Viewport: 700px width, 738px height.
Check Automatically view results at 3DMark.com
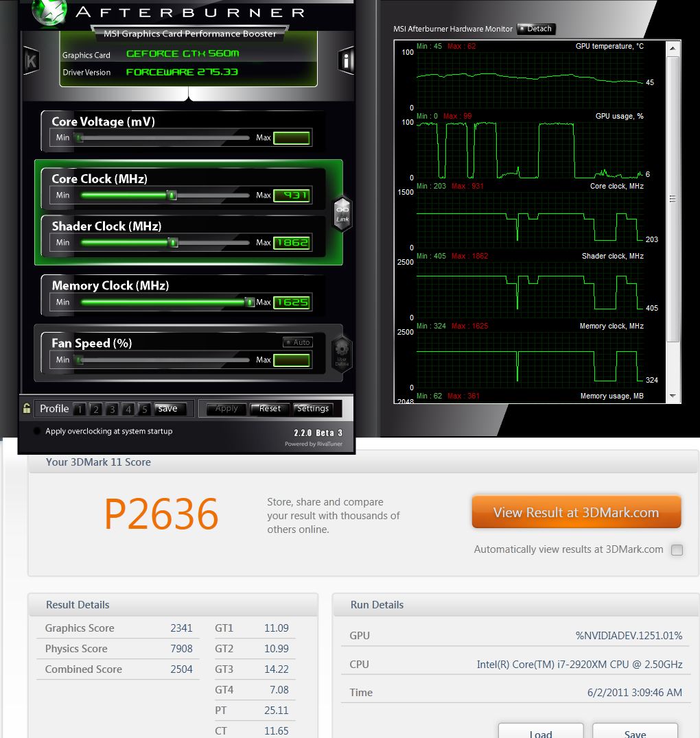tap(677, 550)
